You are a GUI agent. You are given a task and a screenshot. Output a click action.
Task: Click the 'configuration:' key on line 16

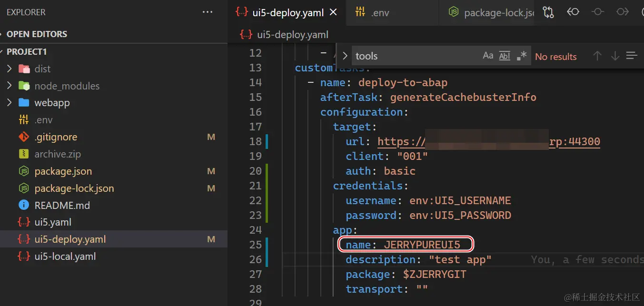pos(365,112)
